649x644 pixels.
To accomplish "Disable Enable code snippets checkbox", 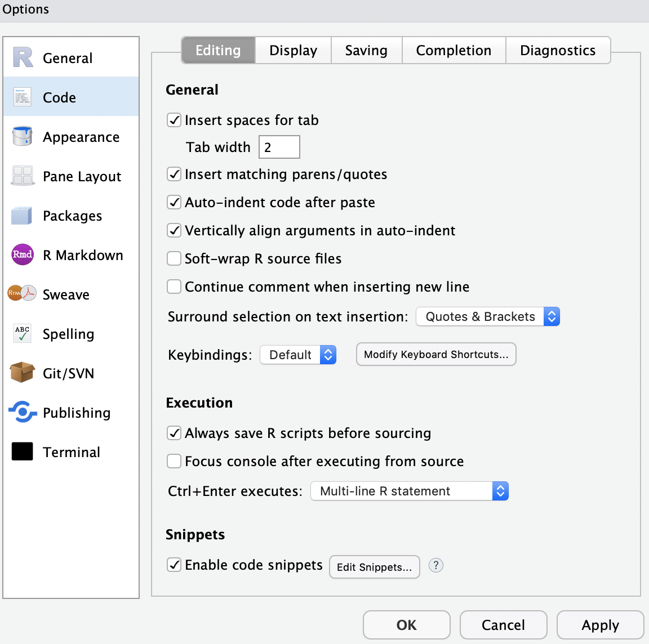I will tap(174, 565).
